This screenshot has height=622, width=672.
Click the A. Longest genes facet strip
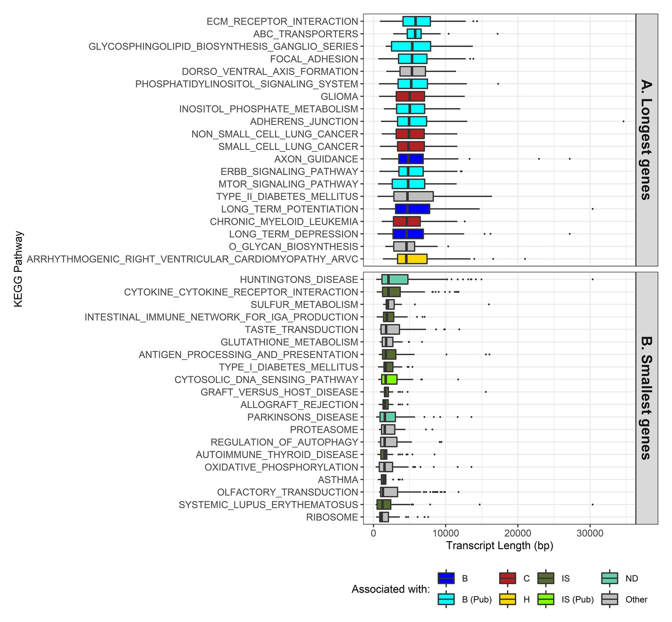pyautogui.click(x=647, y=140)
